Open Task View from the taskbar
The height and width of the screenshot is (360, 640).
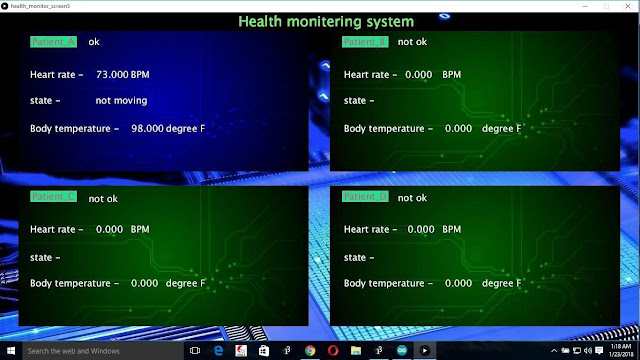coord(195,351)
